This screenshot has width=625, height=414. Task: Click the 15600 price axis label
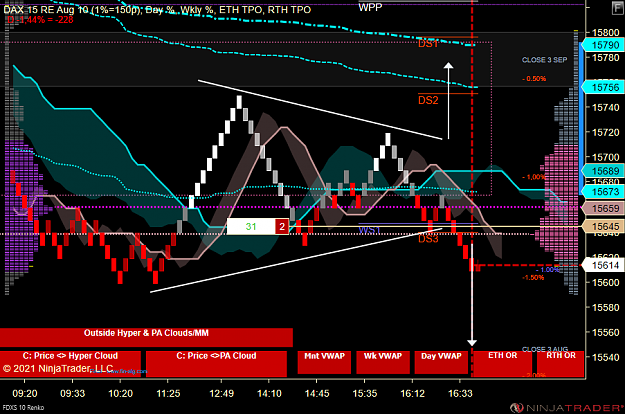tap(606, 283)
